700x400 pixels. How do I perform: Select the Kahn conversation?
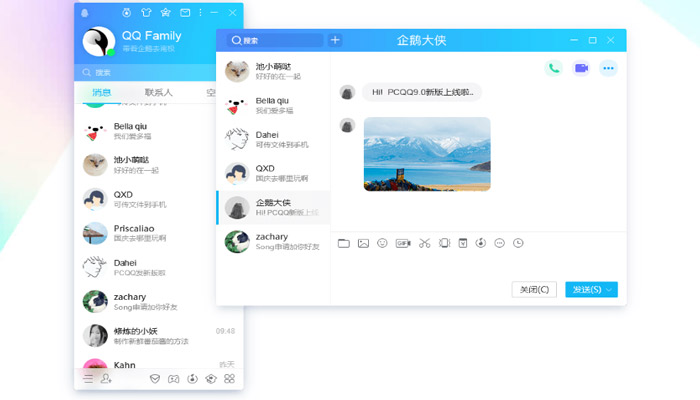click(x=159, y=362)
